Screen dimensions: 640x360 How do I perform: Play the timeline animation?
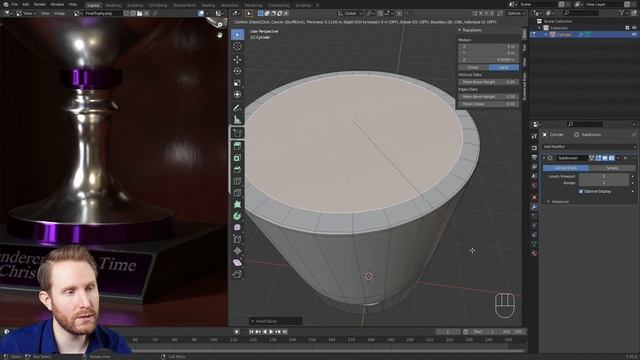[271, 332]
